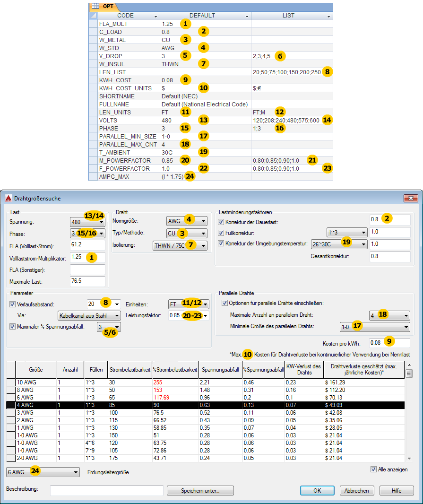Click the select-all corner of OPT table
The height and width of the screenshot is (504, 423).
93,16
